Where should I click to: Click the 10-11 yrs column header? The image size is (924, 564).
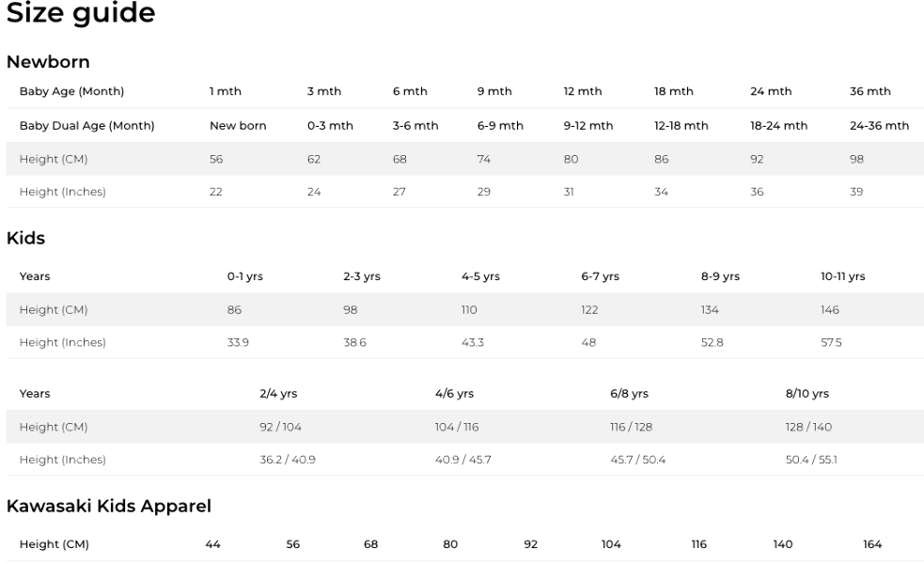click(x=842, y=276)
